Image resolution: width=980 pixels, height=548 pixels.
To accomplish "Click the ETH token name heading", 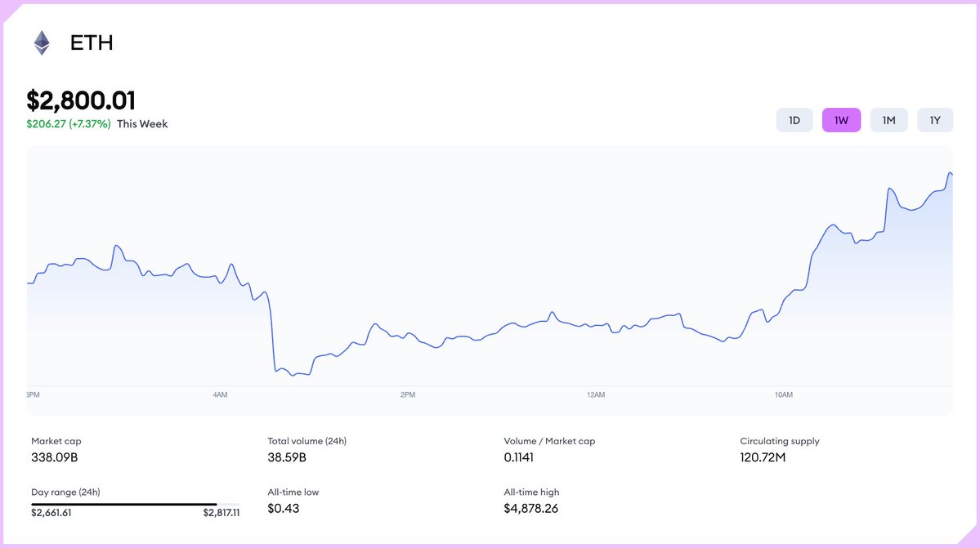I will point(92,42).
